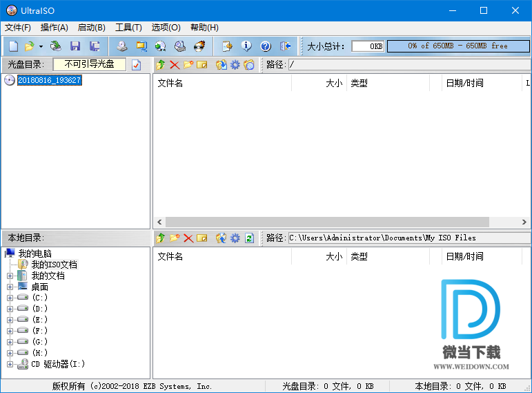
Task: Click the add files icon in disc pane
Action: 221,64
